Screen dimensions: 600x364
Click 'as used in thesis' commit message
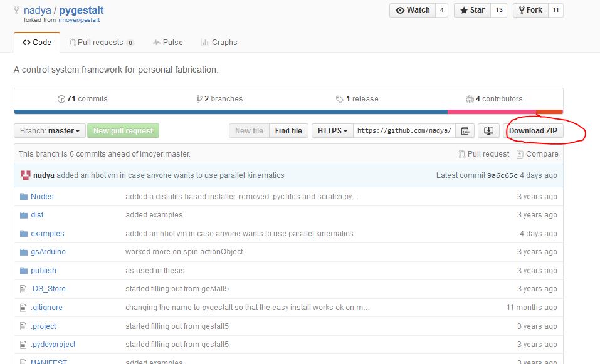155,271
